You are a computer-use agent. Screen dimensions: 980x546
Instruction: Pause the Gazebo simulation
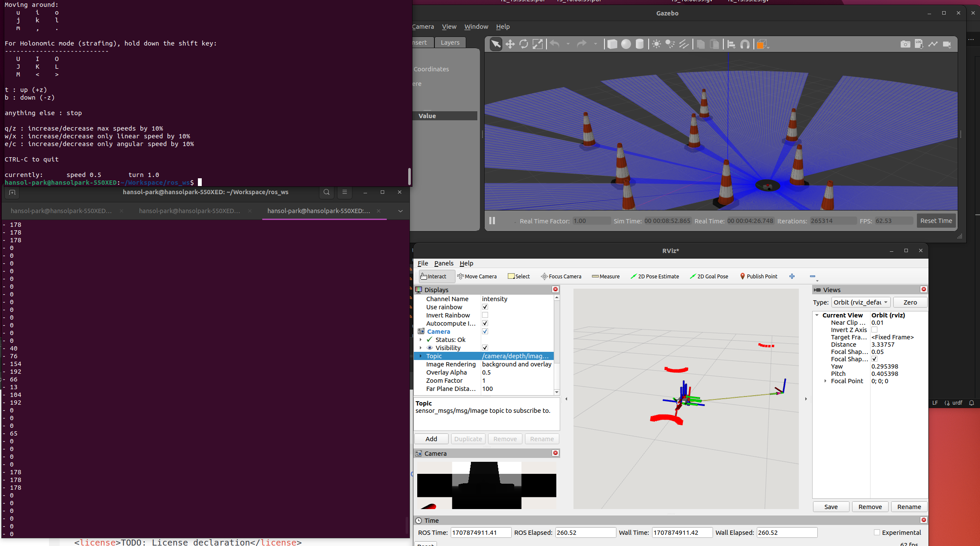coord(492,221)
